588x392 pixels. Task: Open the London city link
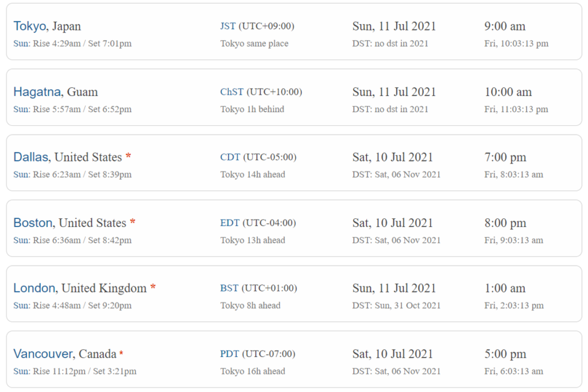(x=34, y=288)
